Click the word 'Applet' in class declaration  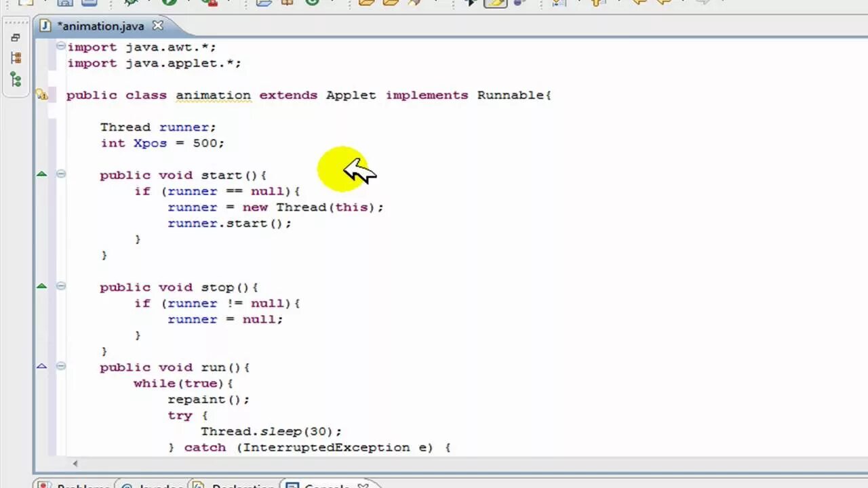click(x=351, y=95)
